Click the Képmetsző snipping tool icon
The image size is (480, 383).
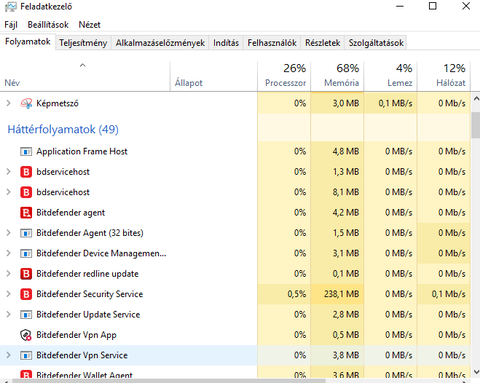coord(26,103)
